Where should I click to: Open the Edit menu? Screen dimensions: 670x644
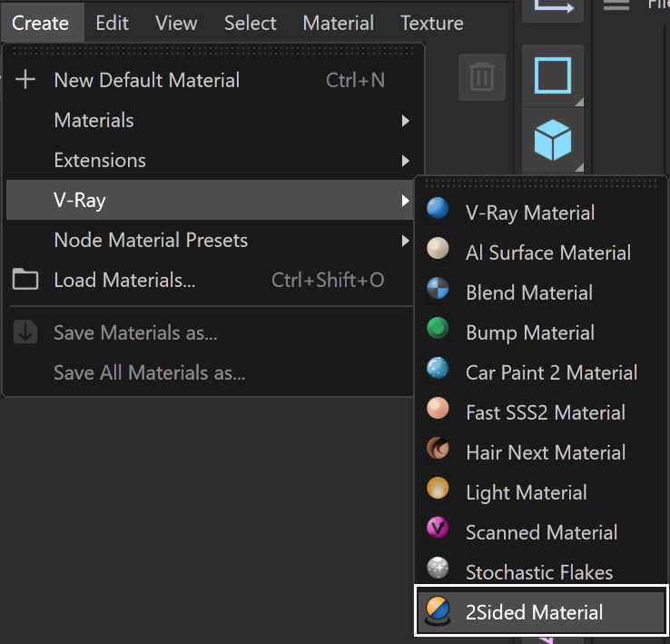pyautogui.click(x=112, y=23)
